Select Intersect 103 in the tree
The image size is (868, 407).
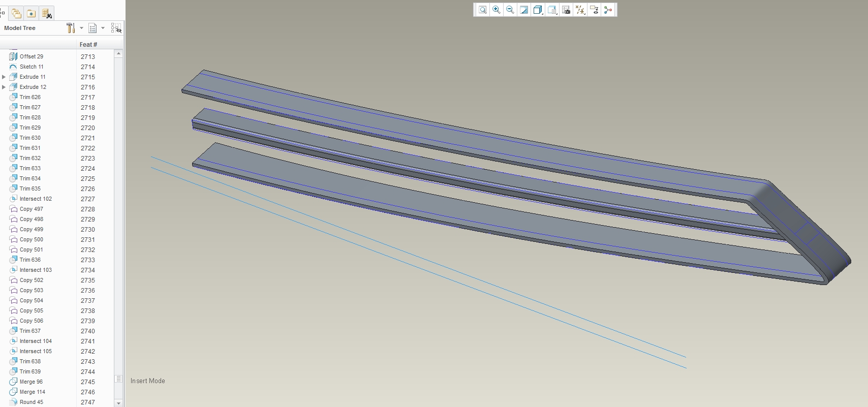tap(36, 270)
